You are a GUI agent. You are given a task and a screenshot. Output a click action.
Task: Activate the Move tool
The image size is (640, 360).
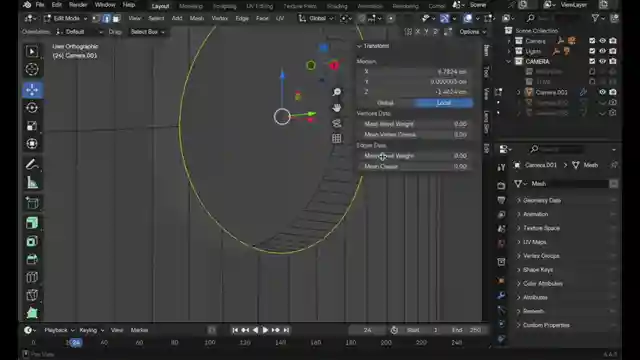click(32, 90)
